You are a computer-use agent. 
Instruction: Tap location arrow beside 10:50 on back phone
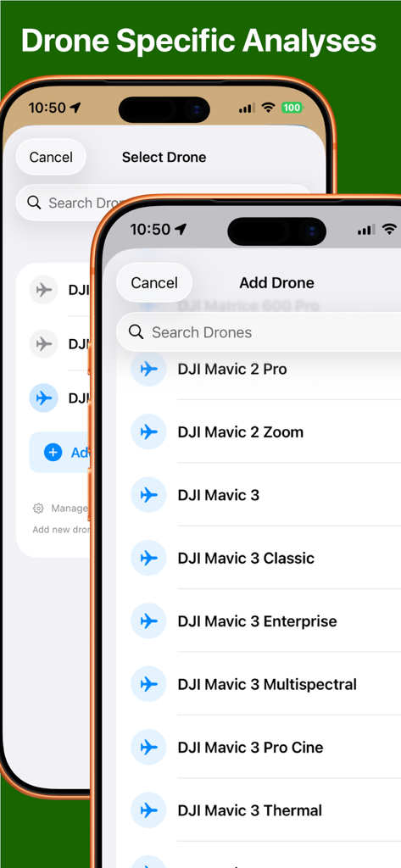75,108
